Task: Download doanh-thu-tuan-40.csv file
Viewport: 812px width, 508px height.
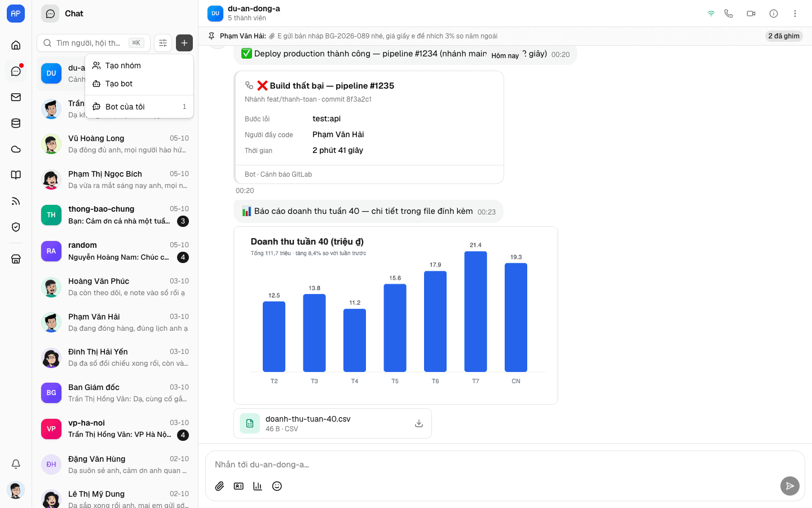Action: coord(419,423)
